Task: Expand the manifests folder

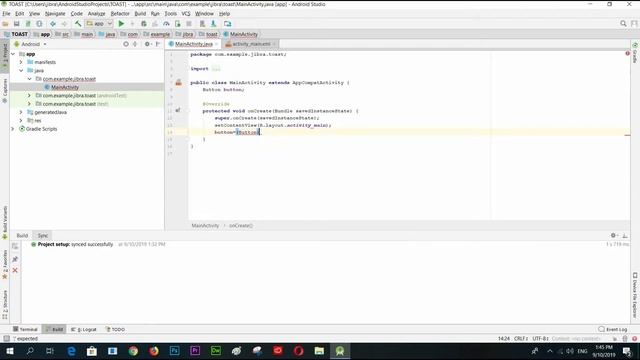Action: click(x=21, y=62)
